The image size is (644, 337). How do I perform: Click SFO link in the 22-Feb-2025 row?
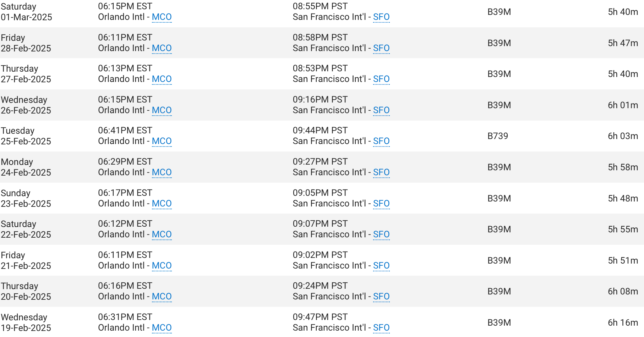click(381, 234)
